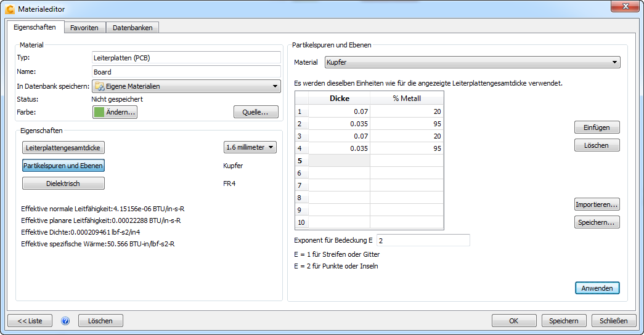This screenshot has height=335, width=644.
Task: Click the Typ field Leiterplatten (PCB)
Action: tap(187, 58)
